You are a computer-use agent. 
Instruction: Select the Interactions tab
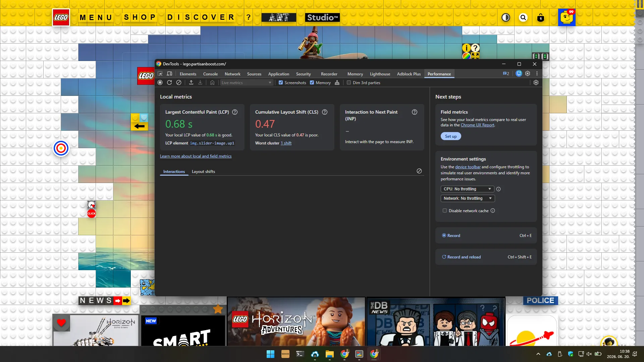pos(174,172)
